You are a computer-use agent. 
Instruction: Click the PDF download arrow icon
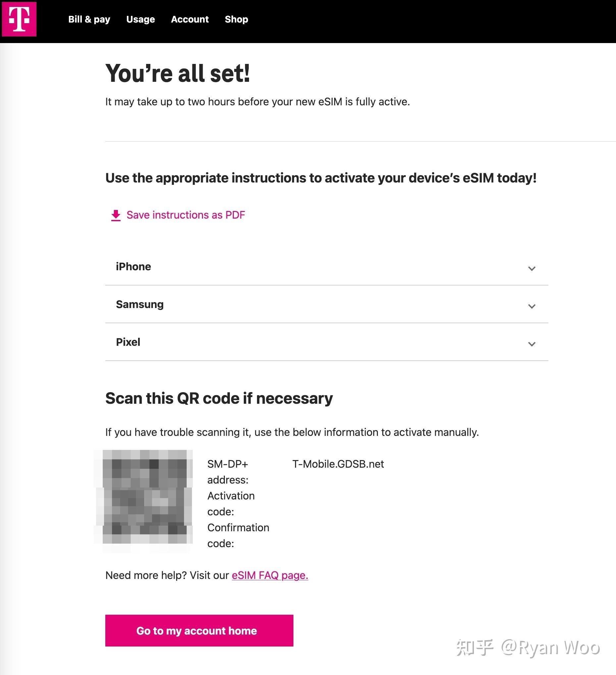(116, 215)
